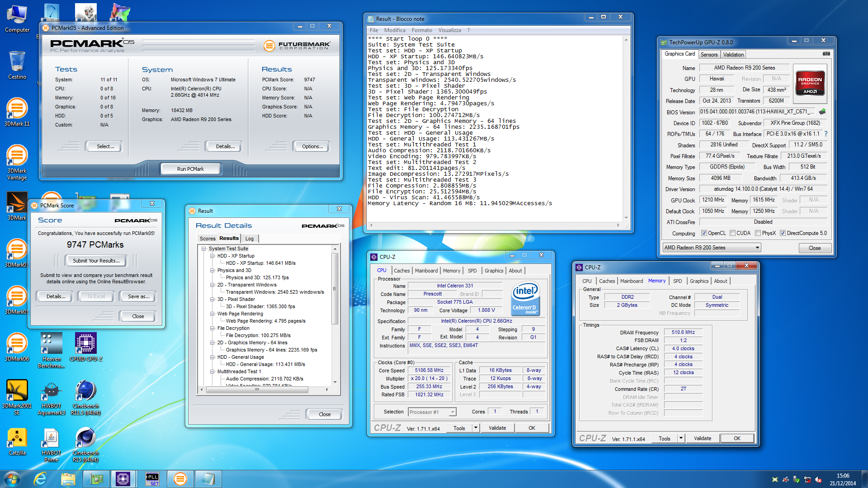
Task: Launch 3DMark Vantage desktop shortcut
Action: [x=17, y=162]
